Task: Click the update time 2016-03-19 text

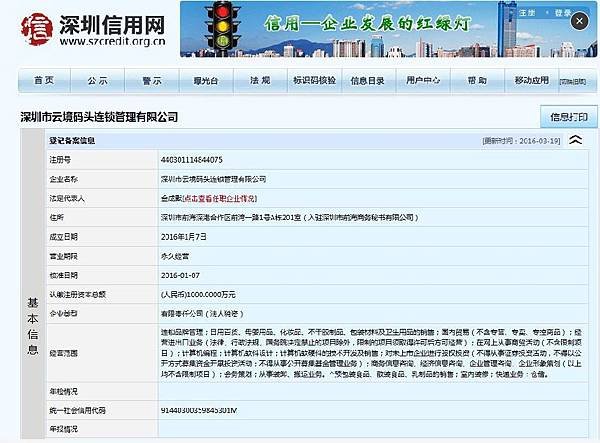Action: (x=521, y=141)
